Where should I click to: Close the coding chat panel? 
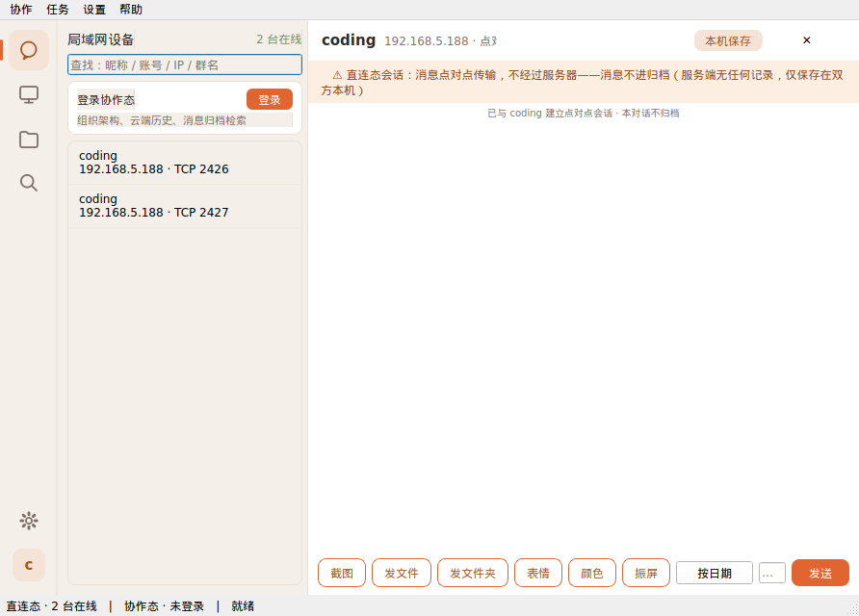click(x=806, y=40)
